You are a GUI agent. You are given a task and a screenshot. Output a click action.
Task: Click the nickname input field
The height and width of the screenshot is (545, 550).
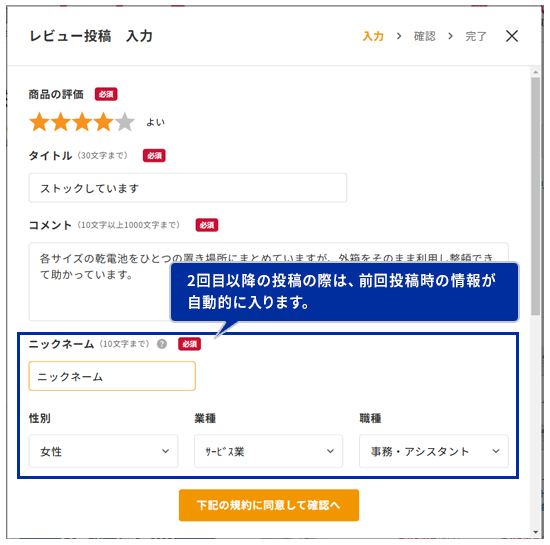(112, 376)
